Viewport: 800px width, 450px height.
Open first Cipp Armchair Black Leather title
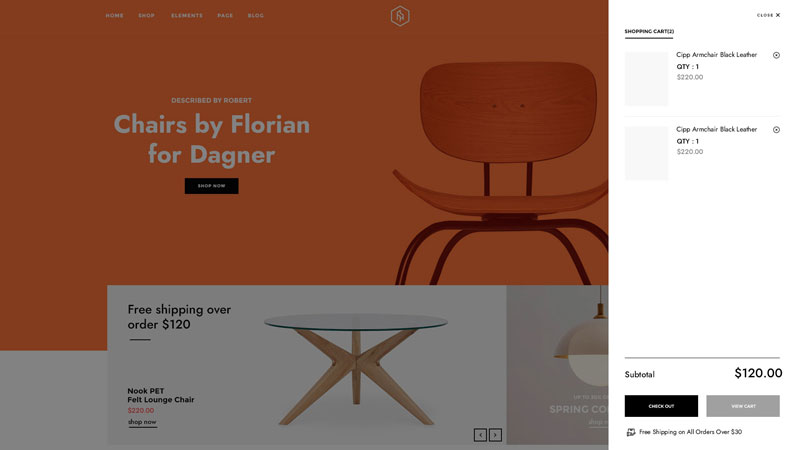click(716, 55)
